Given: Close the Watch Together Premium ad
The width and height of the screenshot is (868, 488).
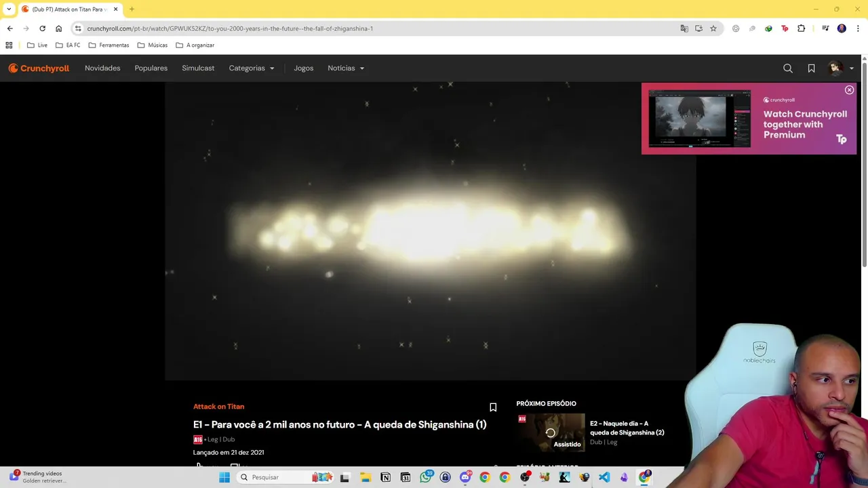Looking at the screenshot, I should coord(849,90).
